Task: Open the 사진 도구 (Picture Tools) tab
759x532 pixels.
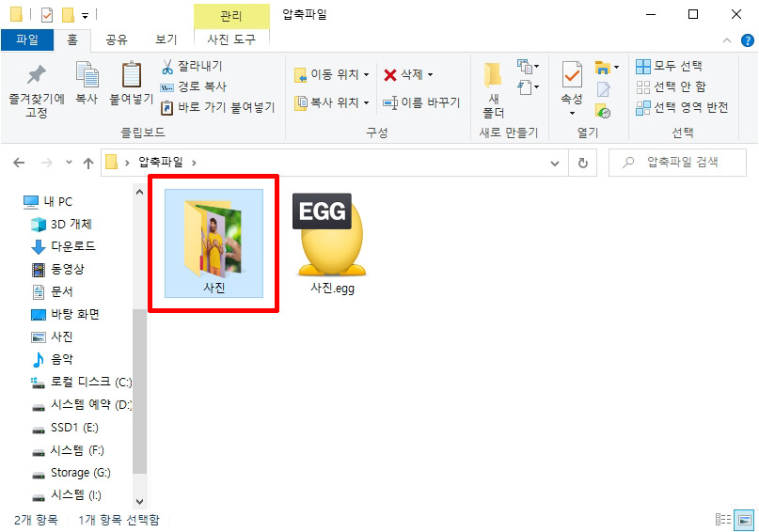Action: coord(231,39)
